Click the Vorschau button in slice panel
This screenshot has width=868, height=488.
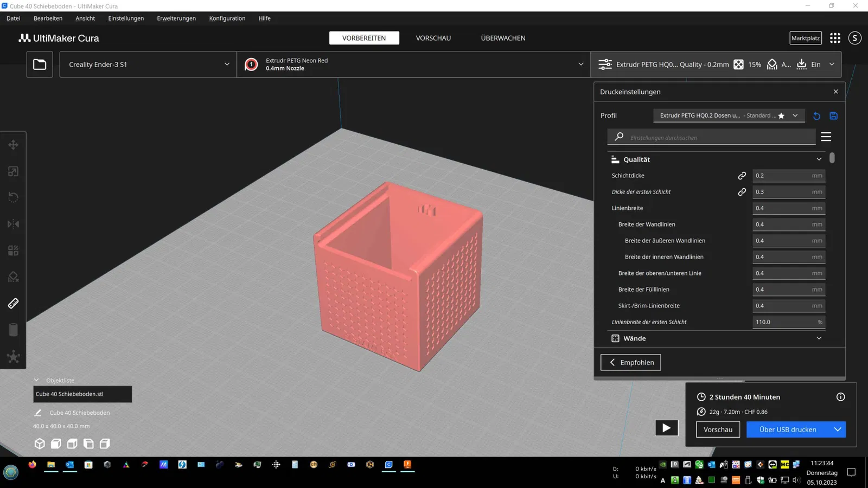click(718, 429)
